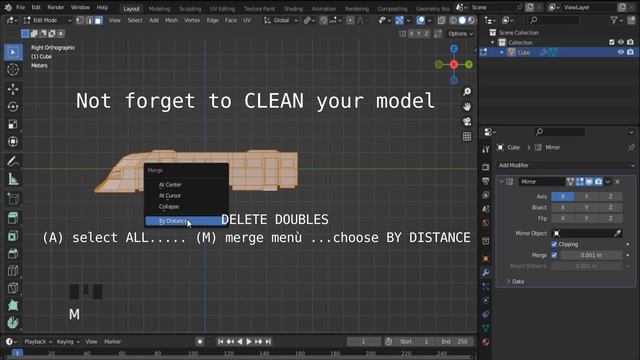Open the Keying dropdown in timeline
The width and height of the screenshot is (640, 360).
(68, 342)
